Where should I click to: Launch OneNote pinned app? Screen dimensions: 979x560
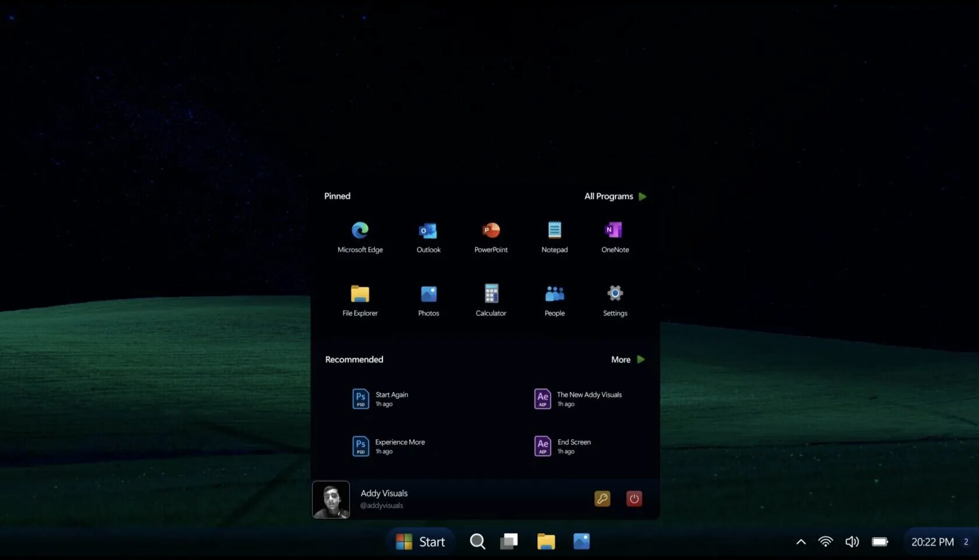click(615, 237)
